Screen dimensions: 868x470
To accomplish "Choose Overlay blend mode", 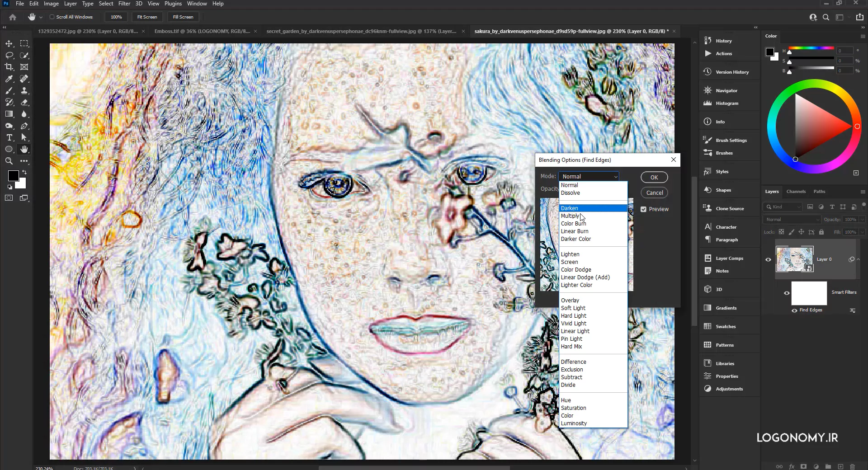I will (x=570, y=301).
